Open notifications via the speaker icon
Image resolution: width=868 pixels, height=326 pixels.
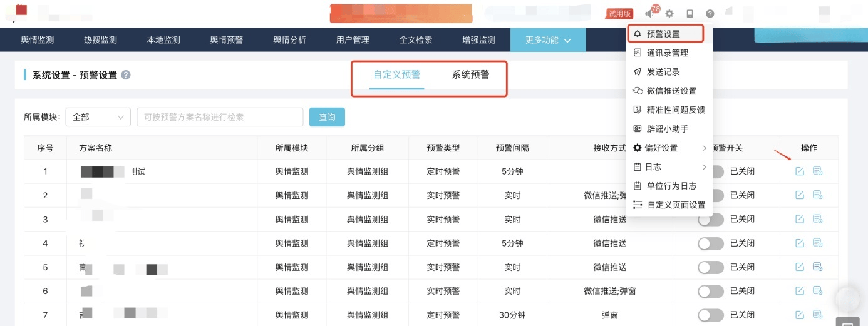tap(649, 14)
